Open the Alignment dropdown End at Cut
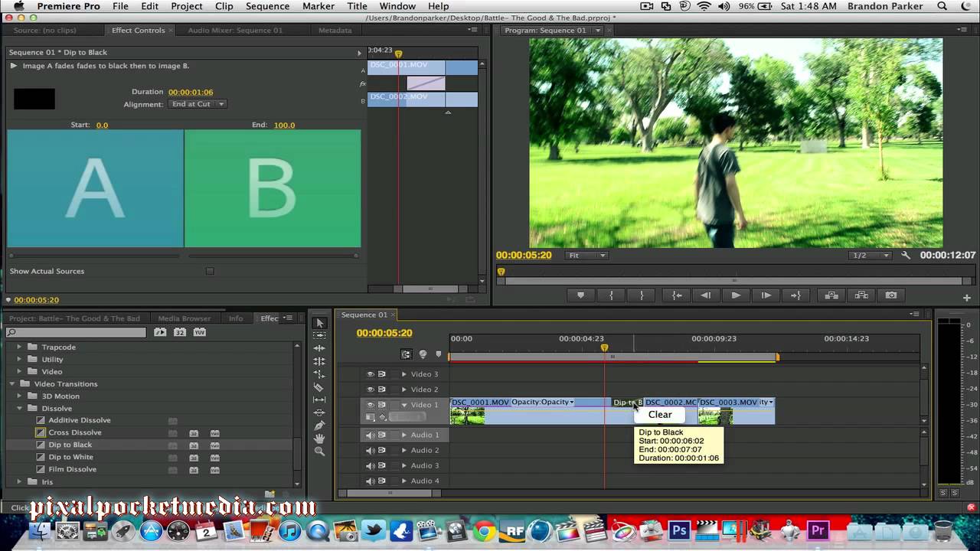 198,104
